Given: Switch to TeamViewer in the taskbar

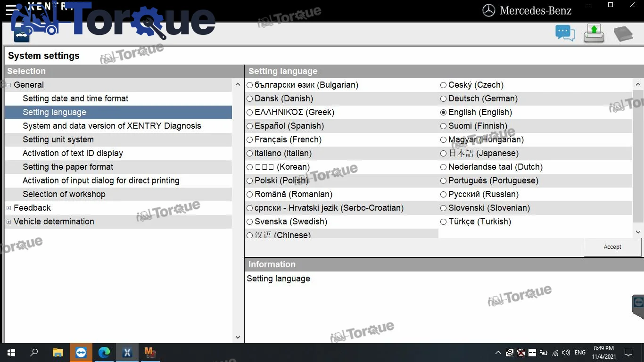Looking at the screenshot, I should click(81, 353).
